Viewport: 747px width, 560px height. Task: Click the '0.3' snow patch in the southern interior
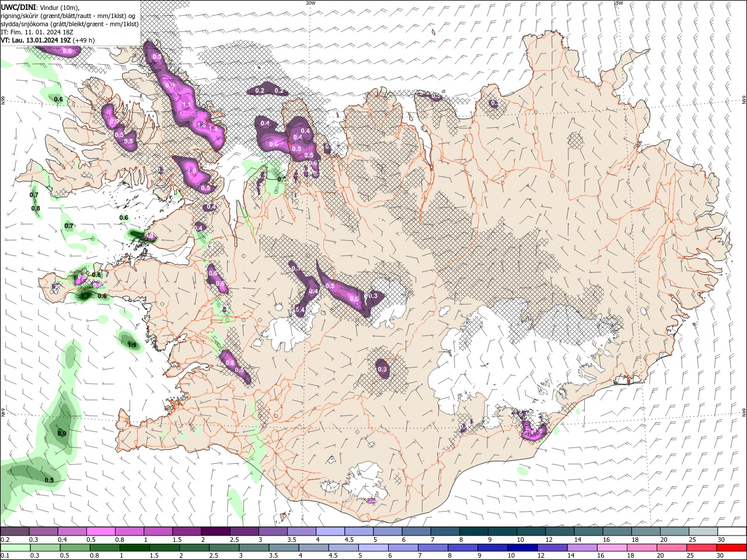pos(382,369)
